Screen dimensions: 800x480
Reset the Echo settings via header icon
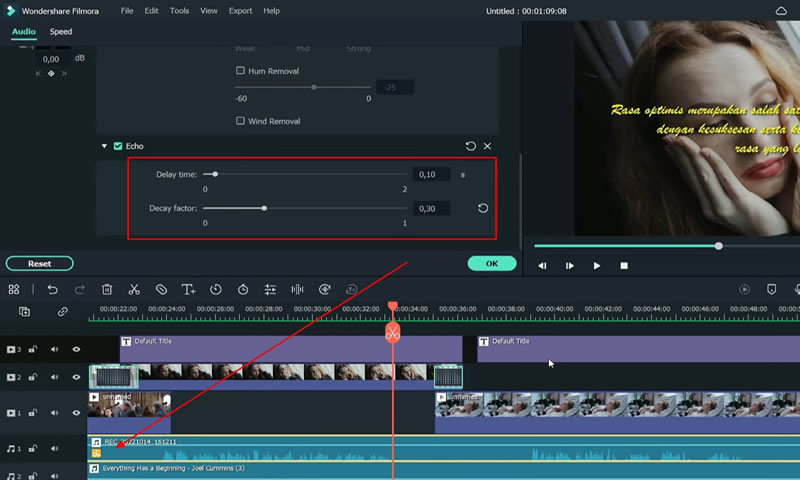[x=471, y=146]
